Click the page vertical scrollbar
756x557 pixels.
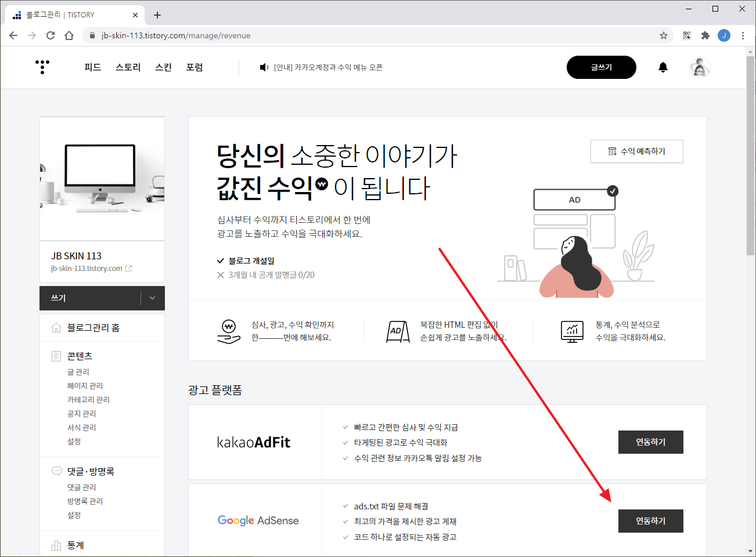tap(750, 155)
